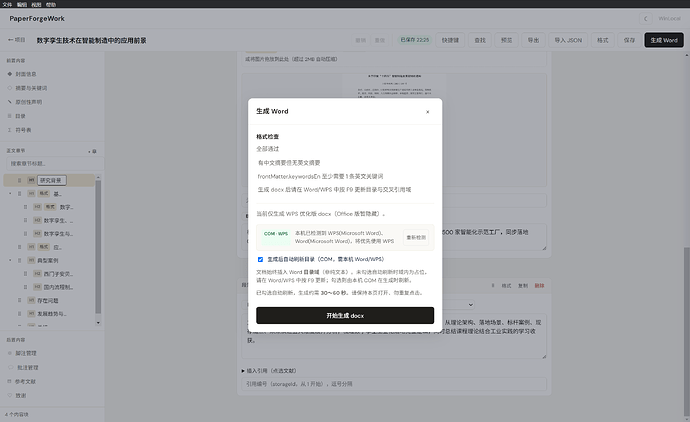
Task: Open 原创性声明 in the sidebar
Action: point(28,102)
